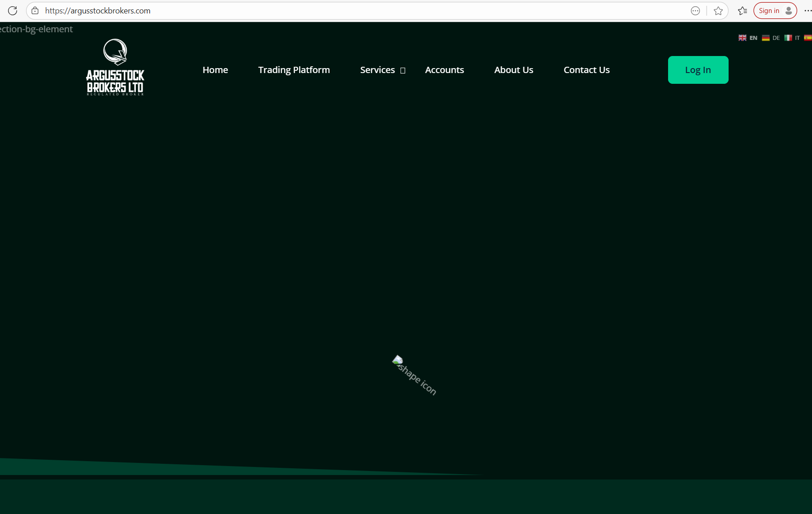
Task: Click the address bar three-dot circle icon
Action: click(x=695, y=11)
